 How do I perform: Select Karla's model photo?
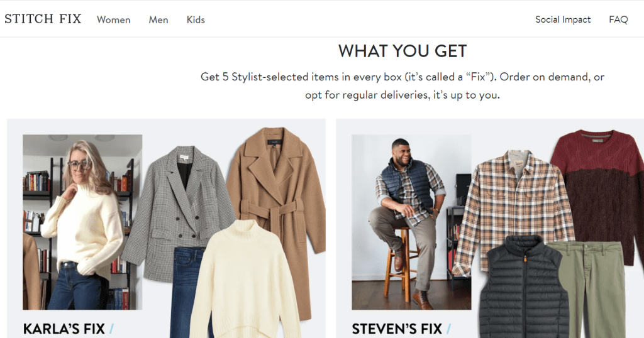pos(82,221)
